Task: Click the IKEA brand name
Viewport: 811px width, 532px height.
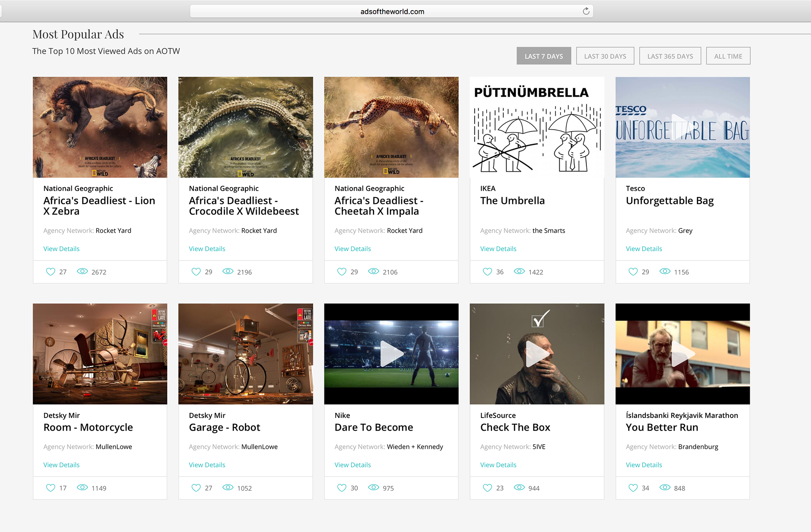Action: [488, 188]
